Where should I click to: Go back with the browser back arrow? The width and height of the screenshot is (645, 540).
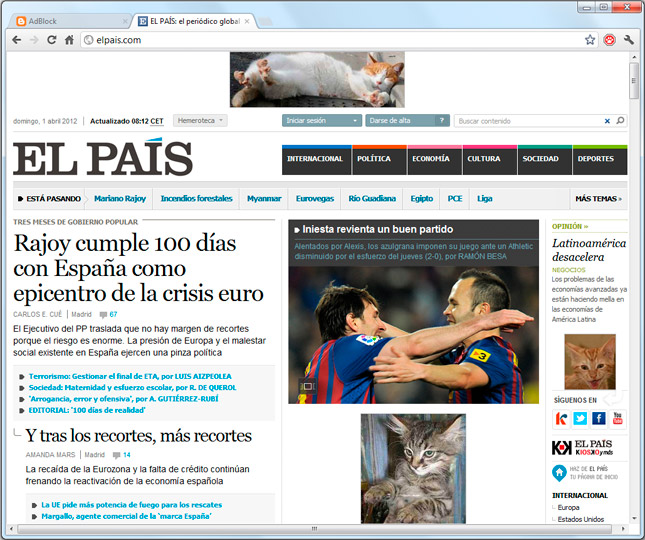tap(17, 40)
